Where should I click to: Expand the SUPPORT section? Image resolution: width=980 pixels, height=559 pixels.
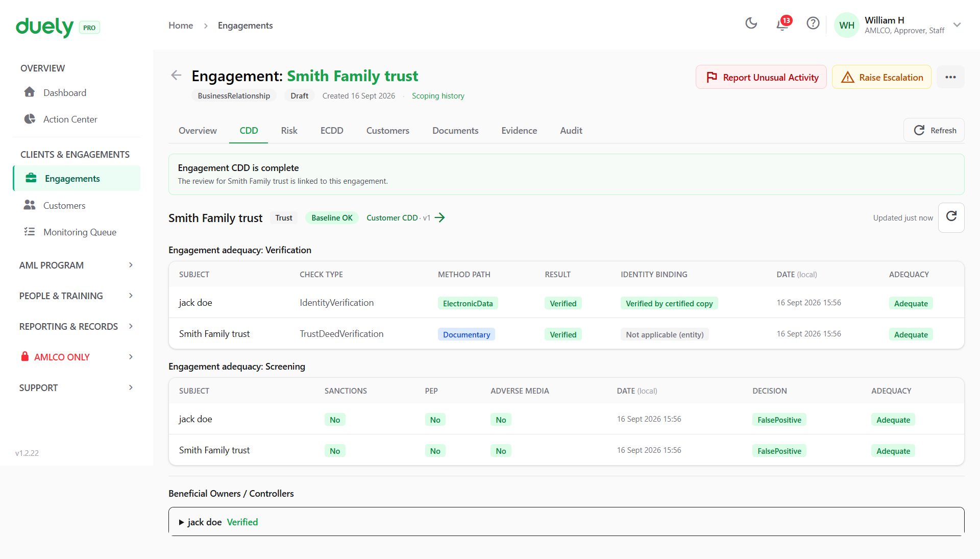pos(77,387)
